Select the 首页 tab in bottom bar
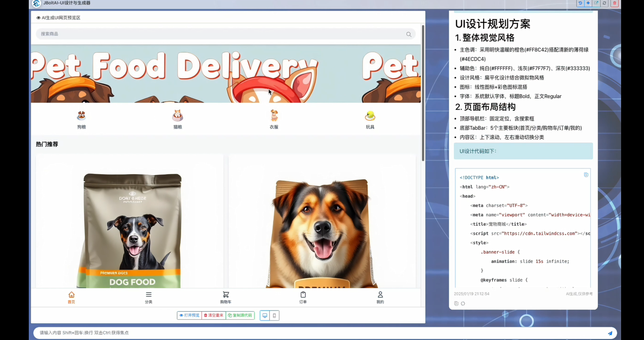 [71, 298]
